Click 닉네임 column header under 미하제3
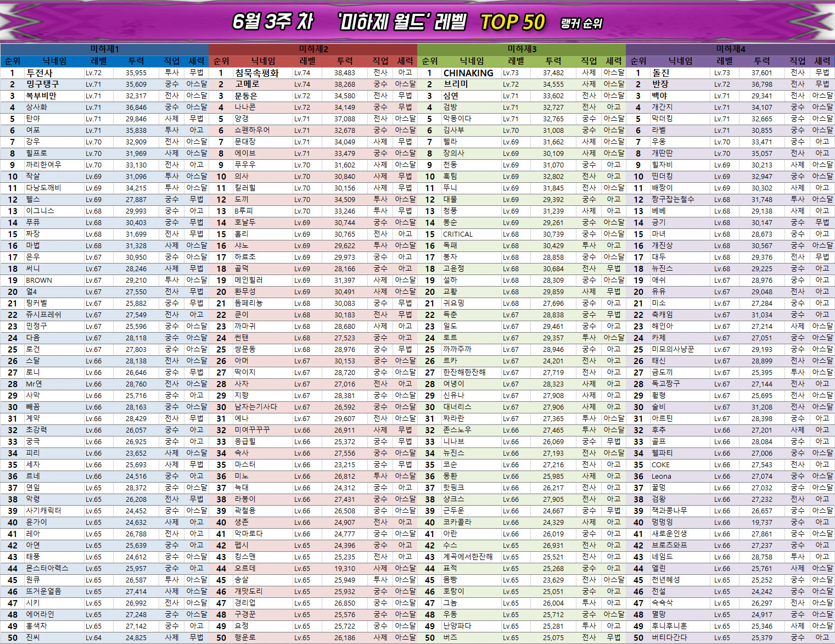 click(472, 61)
